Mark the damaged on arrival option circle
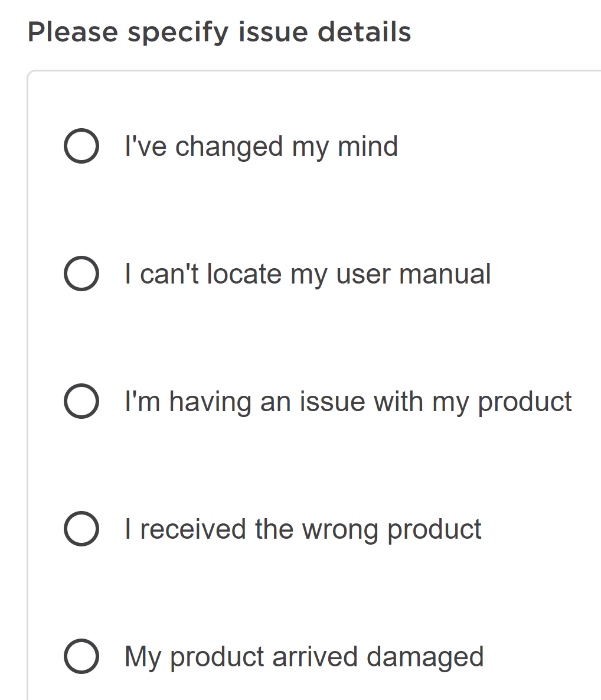601x700 pixels. click(x=81, y=656)
